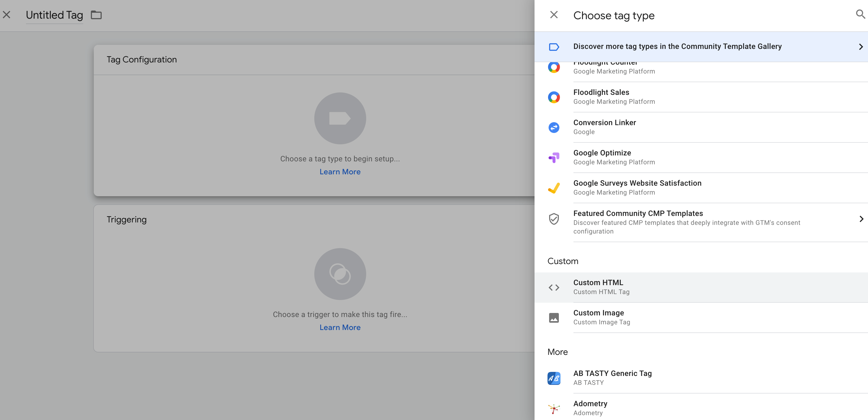Viewport: 868px width, 420px height.
Task: Choose the Custom HTML tag type
Action: pos(701,288)
